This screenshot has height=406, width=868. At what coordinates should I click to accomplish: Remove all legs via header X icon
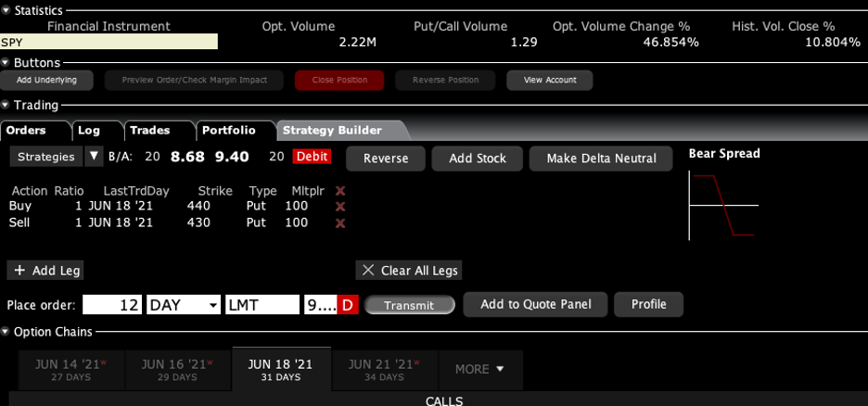[x=340, y=191]
